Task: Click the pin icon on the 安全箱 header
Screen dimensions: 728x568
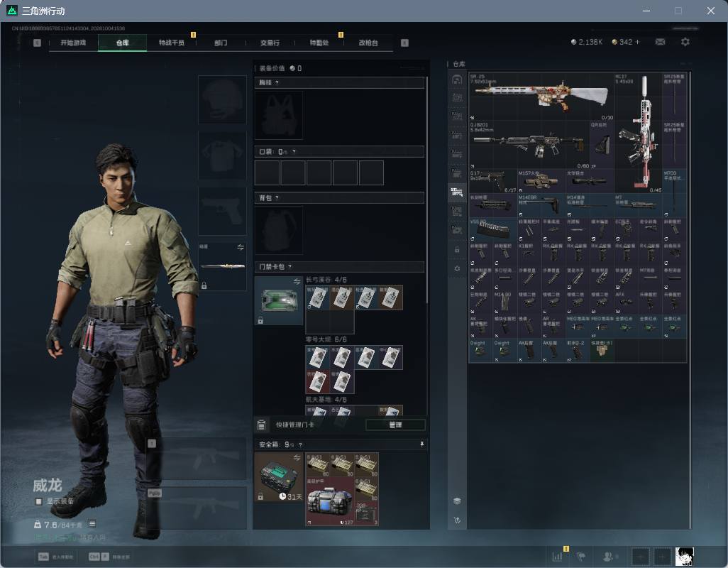Action: (421, 444)
